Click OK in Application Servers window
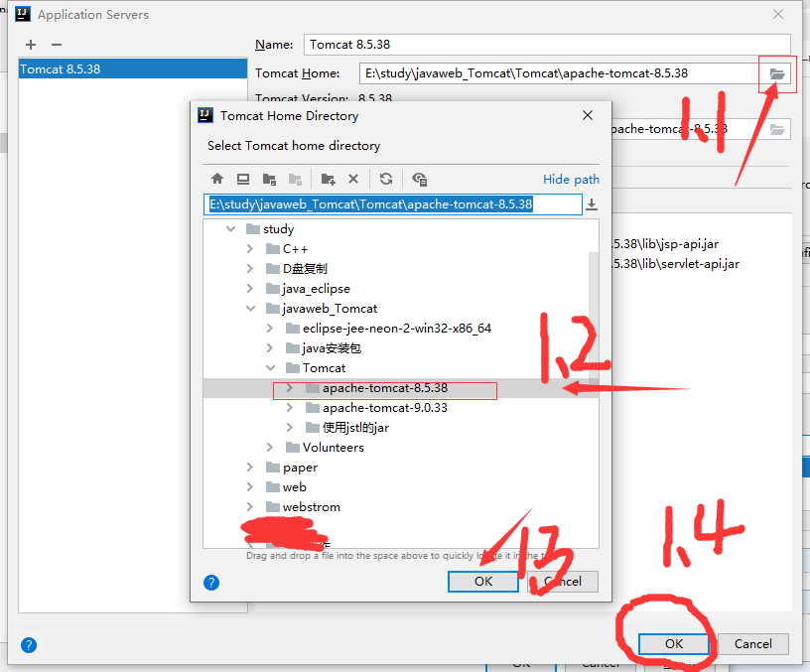 674,644
